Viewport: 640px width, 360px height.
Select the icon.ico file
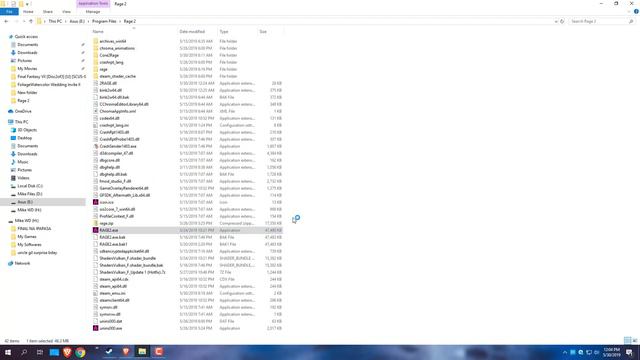[x=107, y=202]
